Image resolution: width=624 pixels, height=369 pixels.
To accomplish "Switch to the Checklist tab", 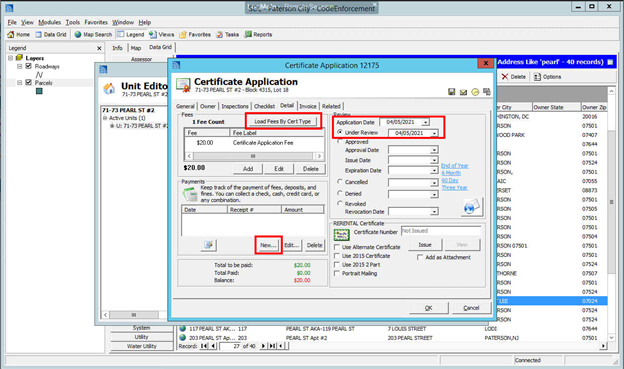I will coord(264,106).
